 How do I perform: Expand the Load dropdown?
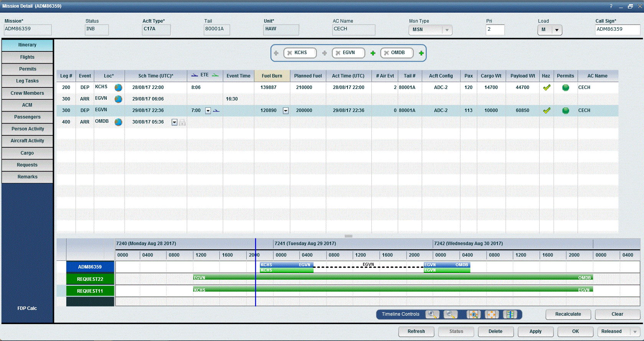click(557, 30)
